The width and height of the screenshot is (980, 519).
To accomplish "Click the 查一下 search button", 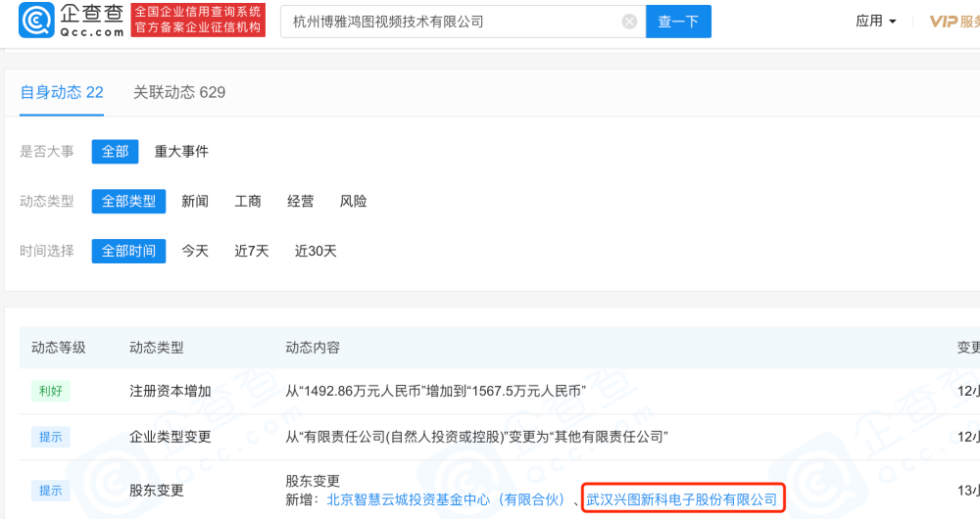I will [678, 22].
